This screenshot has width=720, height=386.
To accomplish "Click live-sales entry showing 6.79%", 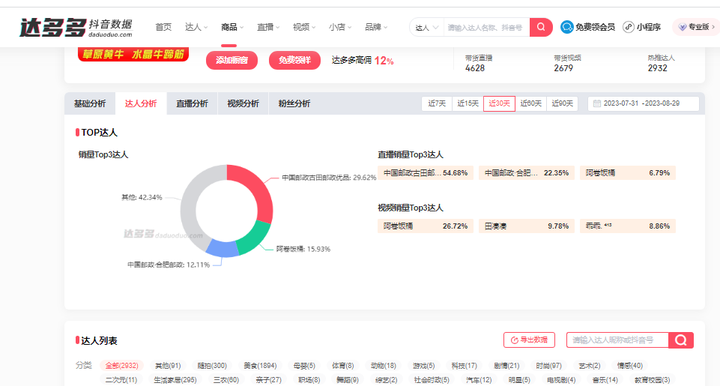I will [x=628, y=173].
